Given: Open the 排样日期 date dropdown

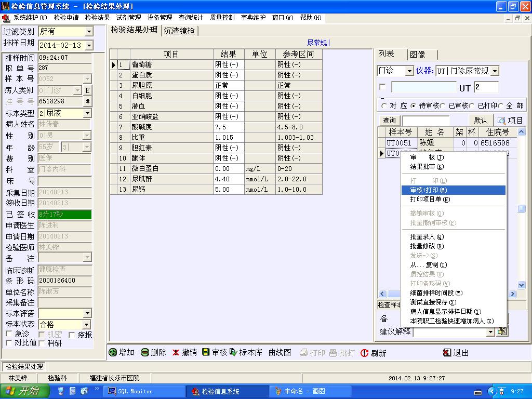Looking at the screenshot, I should tap(89, 45).
